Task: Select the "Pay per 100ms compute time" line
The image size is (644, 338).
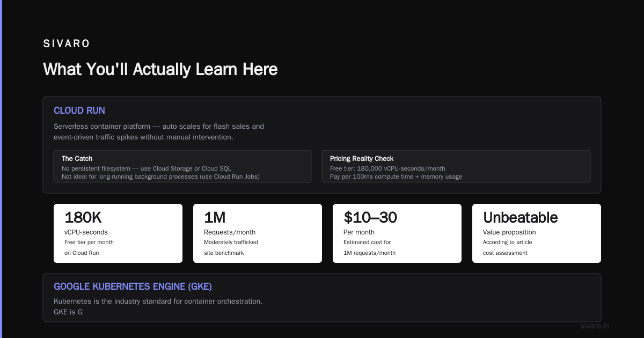Action: coord(396,177)
